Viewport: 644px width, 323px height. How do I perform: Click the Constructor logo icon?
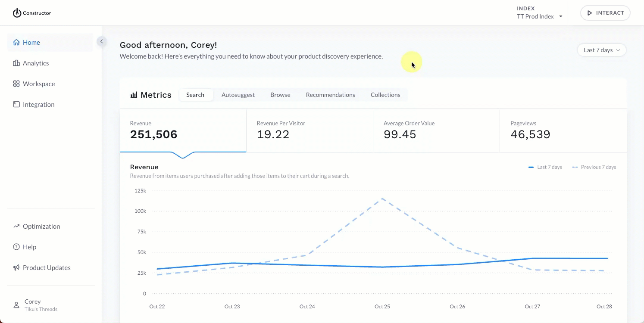tap(17, 13)
